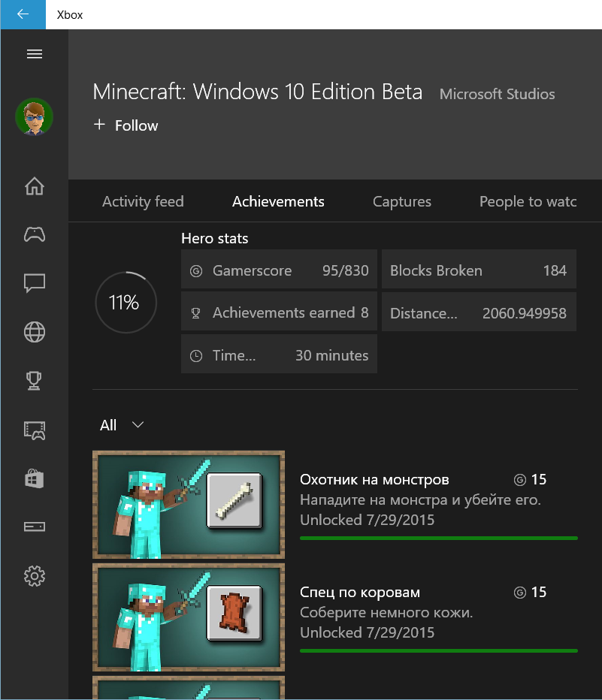
Task: Open My games controller icon
Action: click(35, 234)
